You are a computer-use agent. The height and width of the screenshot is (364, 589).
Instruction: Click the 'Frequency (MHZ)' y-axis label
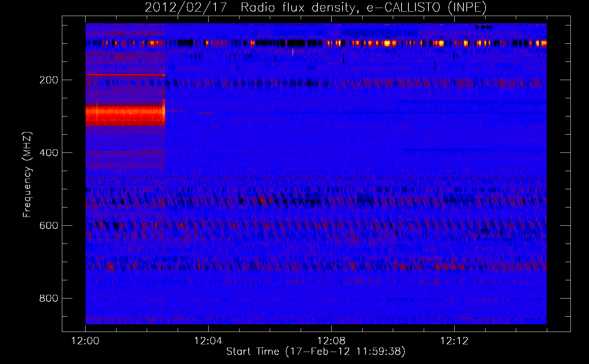pos(27,175)
